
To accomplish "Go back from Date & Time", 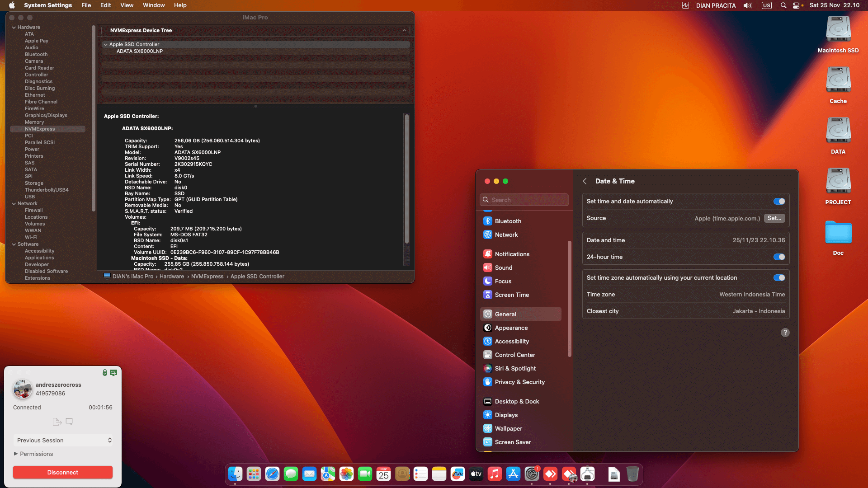I will pos(585,181).
